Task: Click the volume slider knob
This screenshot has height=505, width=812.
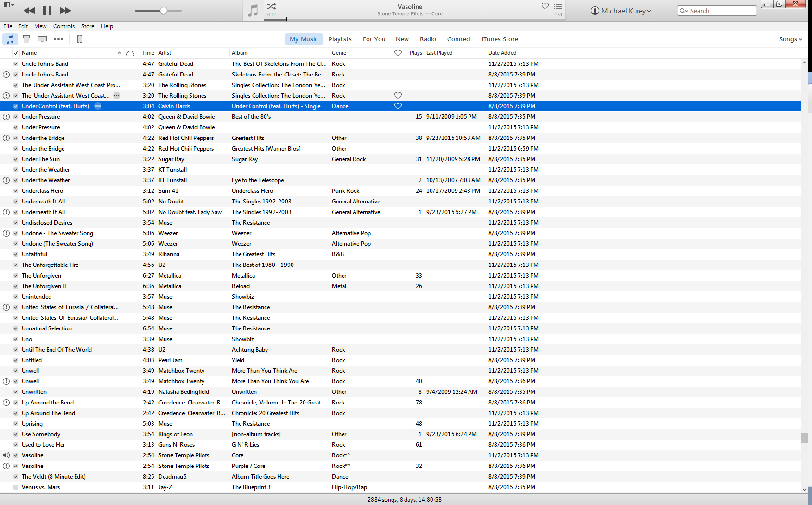Action: tap(164, 11)
